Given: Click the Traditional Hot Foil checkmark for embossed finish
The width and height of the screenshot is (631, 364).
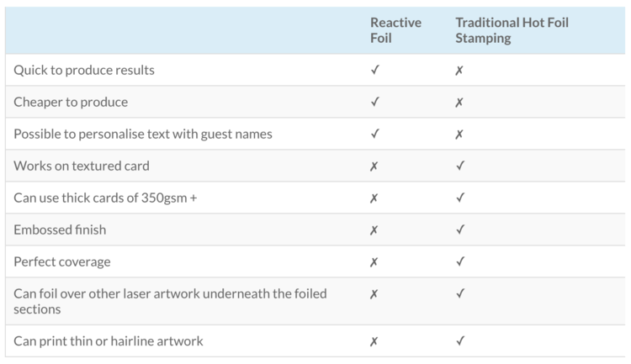Looking at the screenshot, I should pyautogui.click(x=459, y=230).
